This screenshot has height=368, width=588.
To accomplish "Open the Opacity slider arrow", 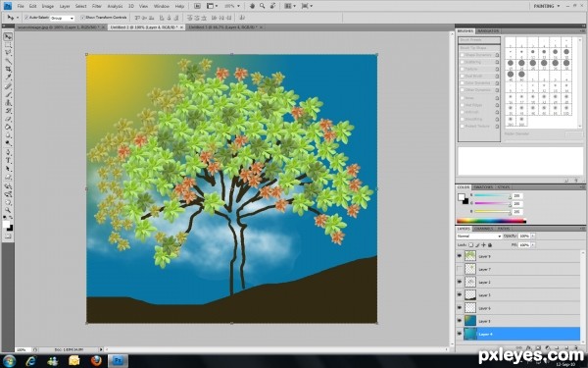I will (533, 237).
